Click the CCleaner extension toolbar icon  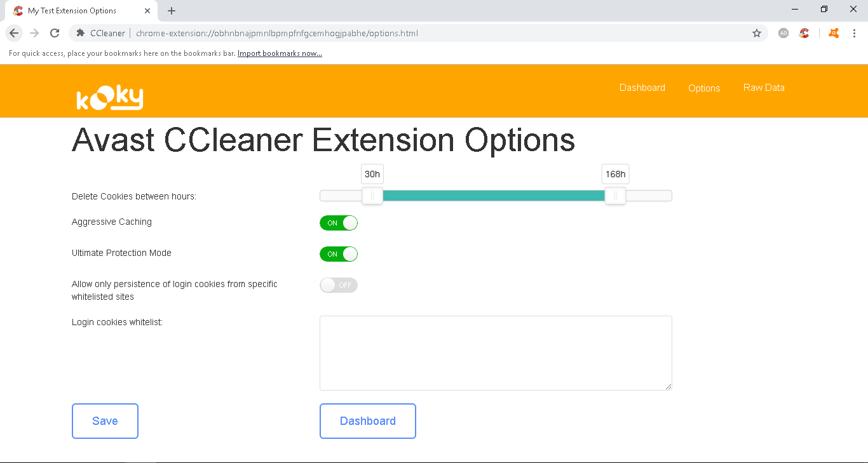[x=804, y=33]
